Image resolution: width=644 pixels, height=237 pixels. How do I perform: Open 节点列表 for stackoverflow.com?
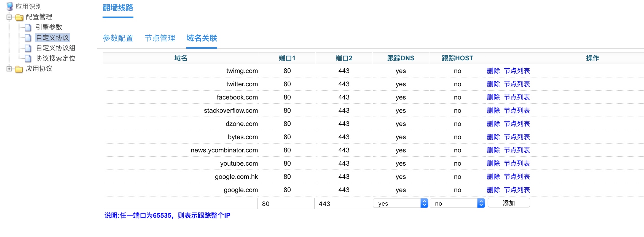[517, 111]
